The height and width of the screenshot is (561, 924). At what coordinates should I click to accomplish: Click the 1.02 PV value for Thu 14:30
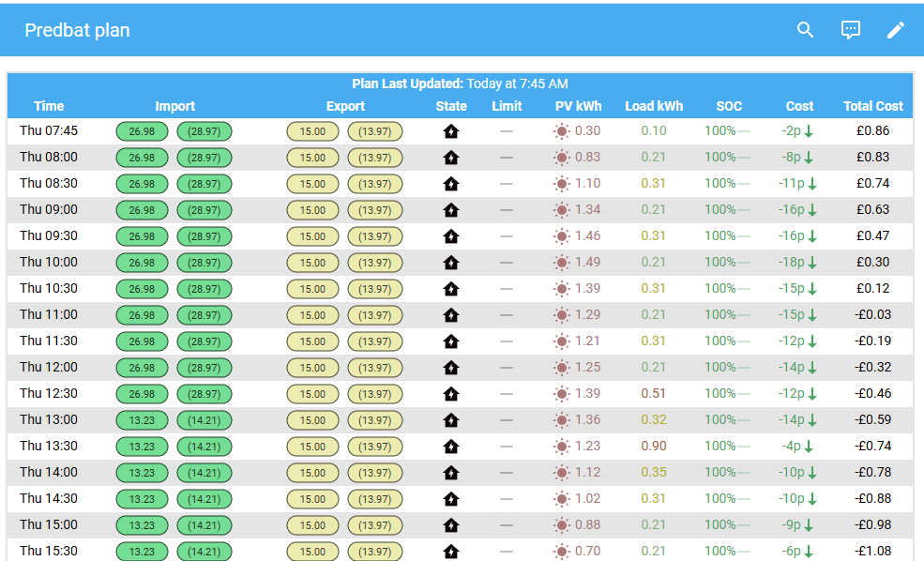587,498
